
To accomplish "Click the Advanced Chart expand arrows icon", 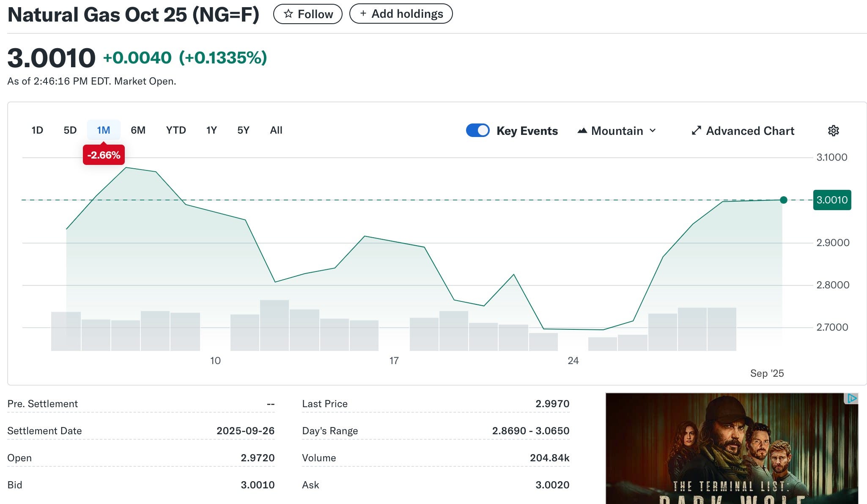I will (x=696, y=131).
